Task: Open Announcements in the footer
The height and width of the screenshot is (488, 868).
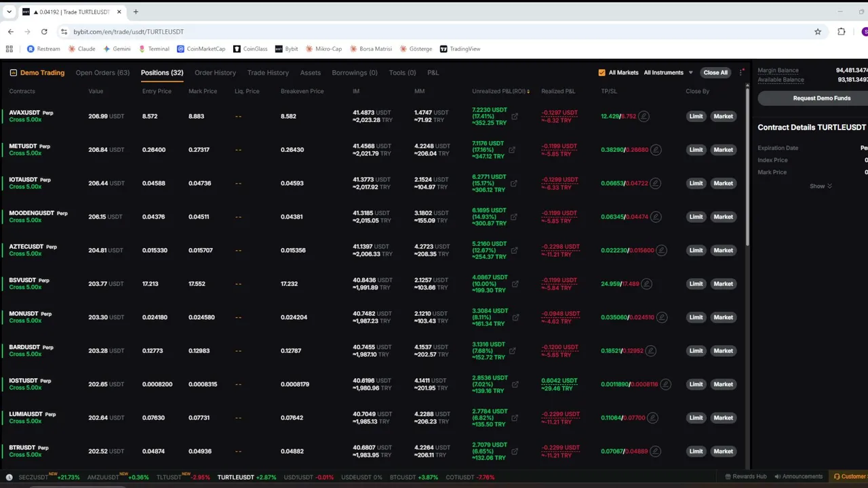Action: 799,476
